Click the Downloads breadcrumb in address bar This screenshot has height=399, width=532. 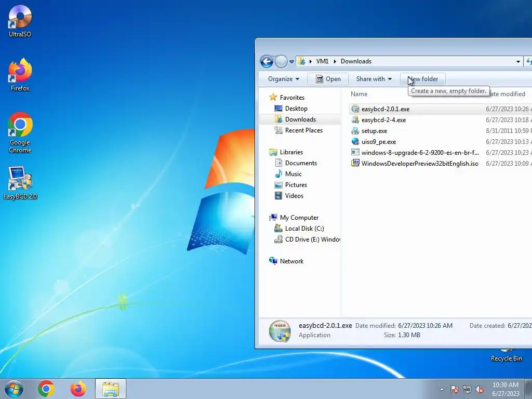click(x=356, y=61)
